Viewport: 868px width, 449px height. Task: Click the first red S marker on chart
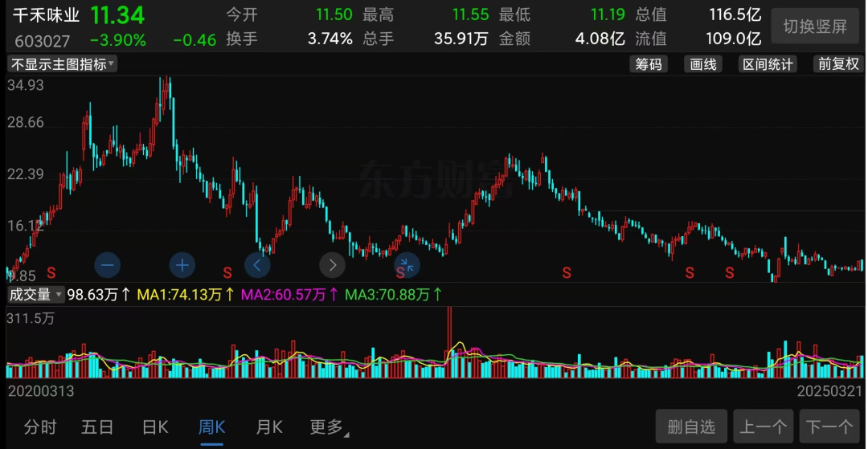pyautogui.click(x=52, y=272)
